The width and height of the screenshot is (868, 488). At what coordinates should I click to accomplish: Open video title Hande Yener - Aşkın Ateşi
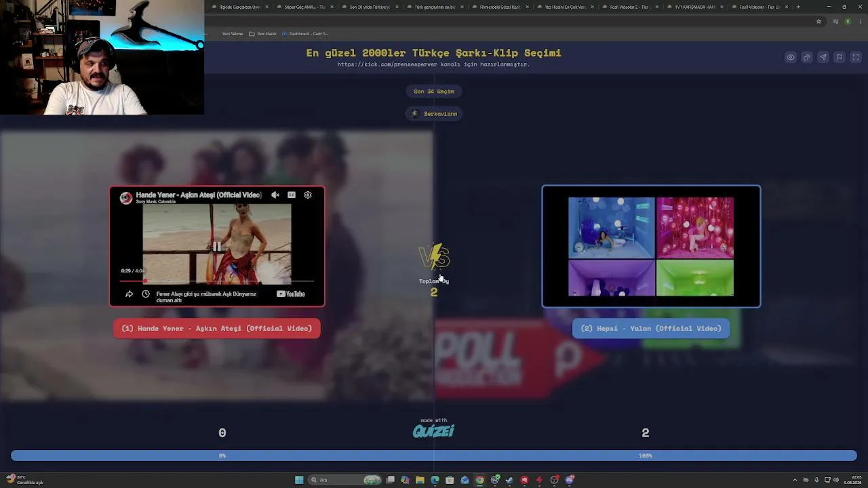pos(199,195)
